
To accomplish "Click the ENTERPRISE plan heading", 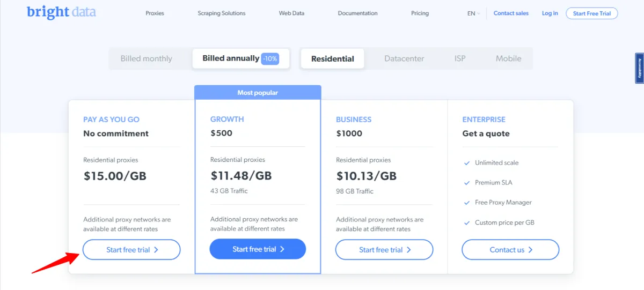I will [484, 120].
